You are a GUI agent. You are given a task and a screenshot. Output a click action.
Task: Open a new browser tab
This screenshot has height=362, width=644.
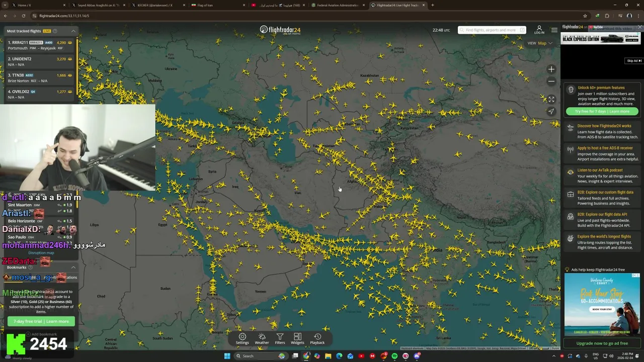pos(433,5)
